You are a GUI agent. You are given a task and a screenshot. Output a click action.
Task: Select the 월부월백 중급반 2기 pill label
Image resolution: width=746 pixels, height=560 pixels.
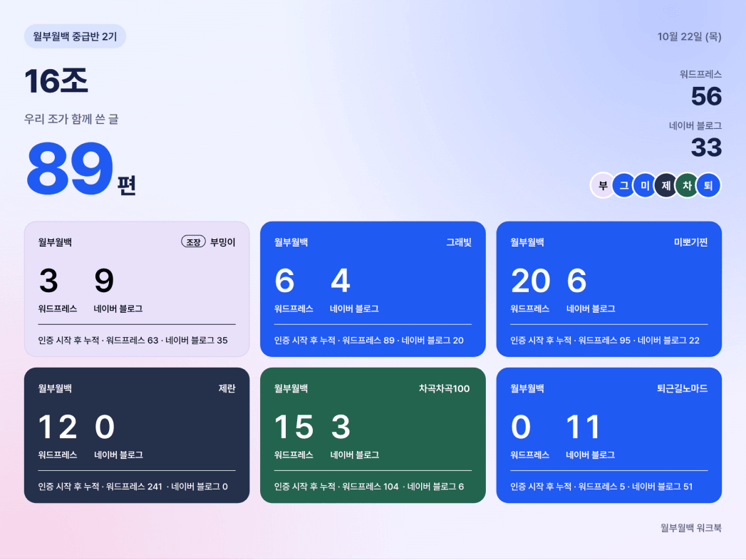click(x=75, y=36)
